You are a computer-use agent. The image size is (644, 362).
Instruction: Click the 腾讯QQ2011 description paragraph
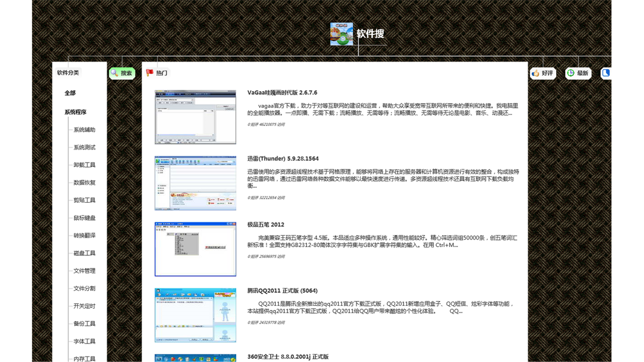coord(381,307)
